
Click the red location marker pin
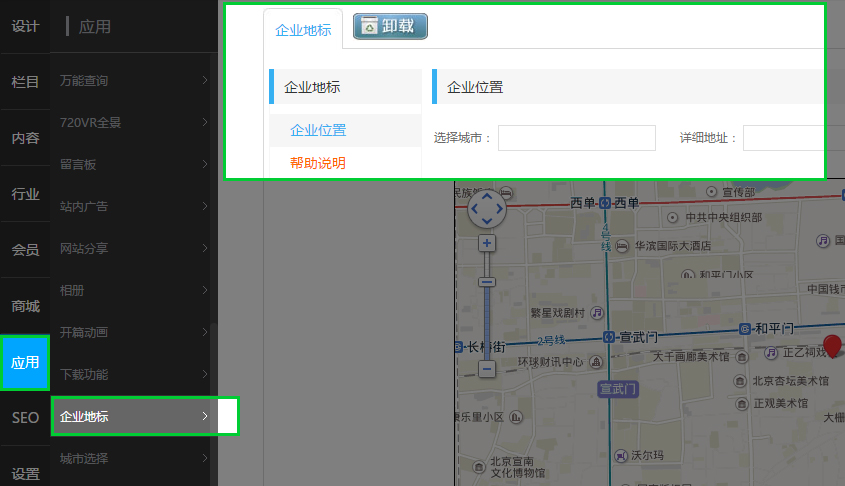831,346
